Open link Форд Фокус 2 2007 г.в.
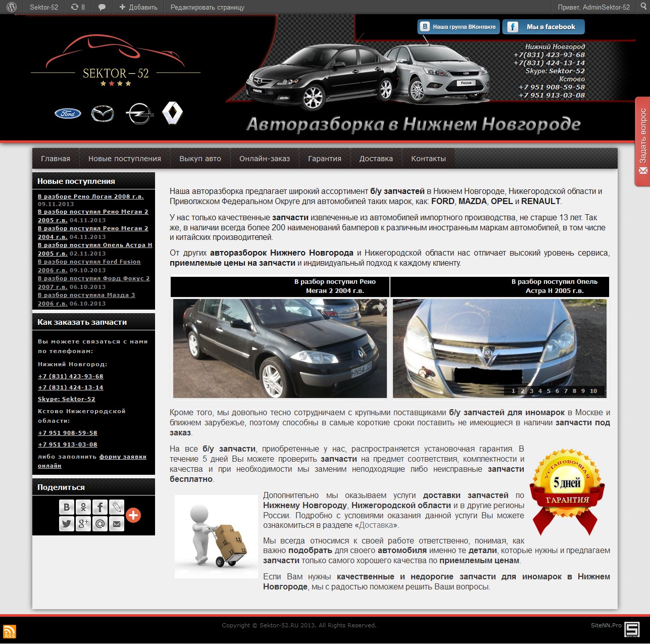650x644 pixels. click(94, 283)
